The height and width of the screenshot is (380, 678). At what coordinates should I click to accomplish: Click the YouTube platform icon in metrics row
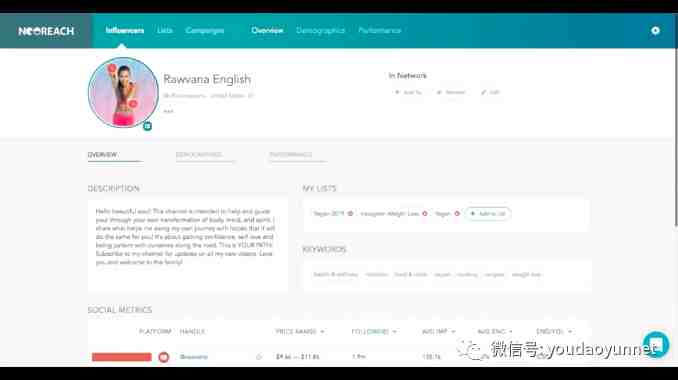pos(163,357)
